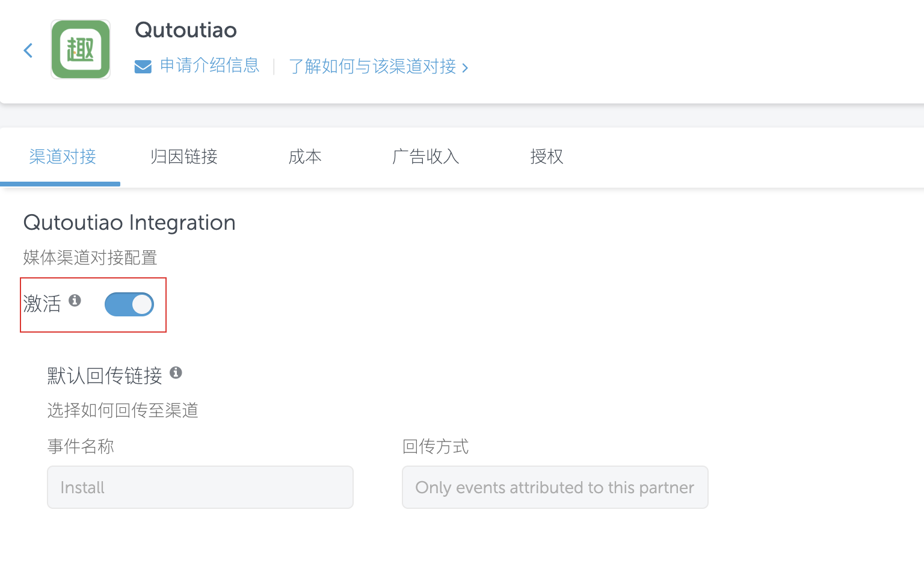Screen dimensions: 924x569
Task: Click the Qutoutiao Integration heading
Action: [129, 223]
